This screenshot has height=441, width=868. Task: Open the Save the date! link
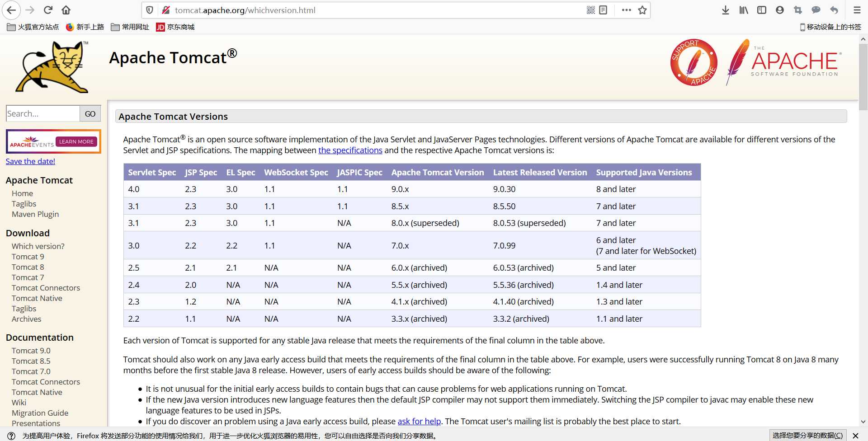coord(30,161)
